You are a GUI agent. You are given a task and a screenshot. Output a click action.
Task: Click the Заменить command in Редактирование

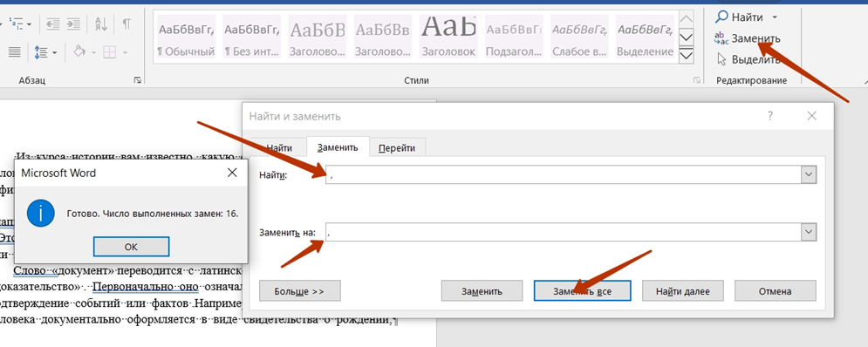click(748, 38)
